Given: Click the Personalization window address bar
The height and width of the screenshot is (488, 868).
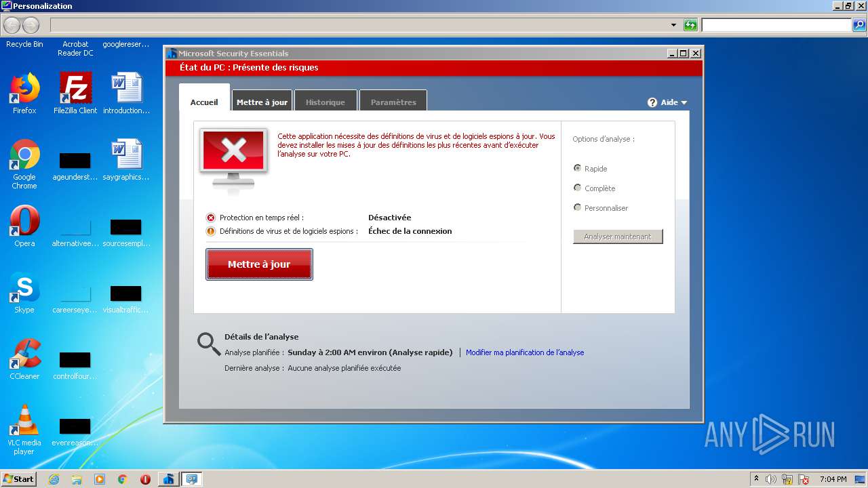Looking at the screenshot, I should click(359, 25).
